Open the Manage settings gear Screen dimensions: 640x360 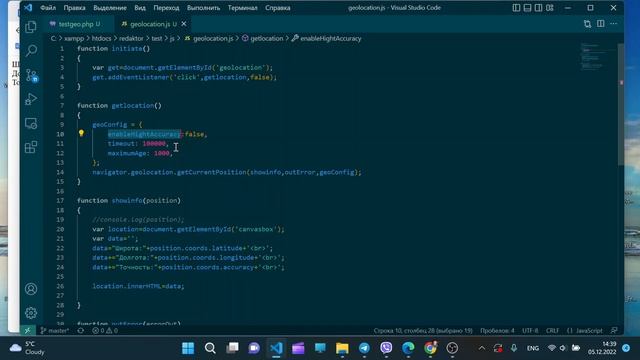31,313
